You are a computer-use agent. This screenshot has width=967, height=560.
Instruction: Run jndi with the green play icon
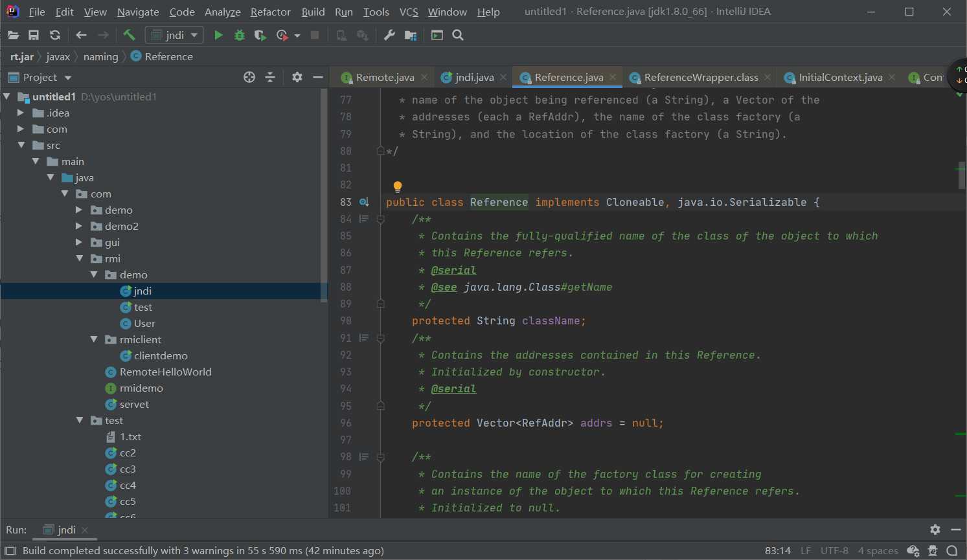click(x=218, y=35)
